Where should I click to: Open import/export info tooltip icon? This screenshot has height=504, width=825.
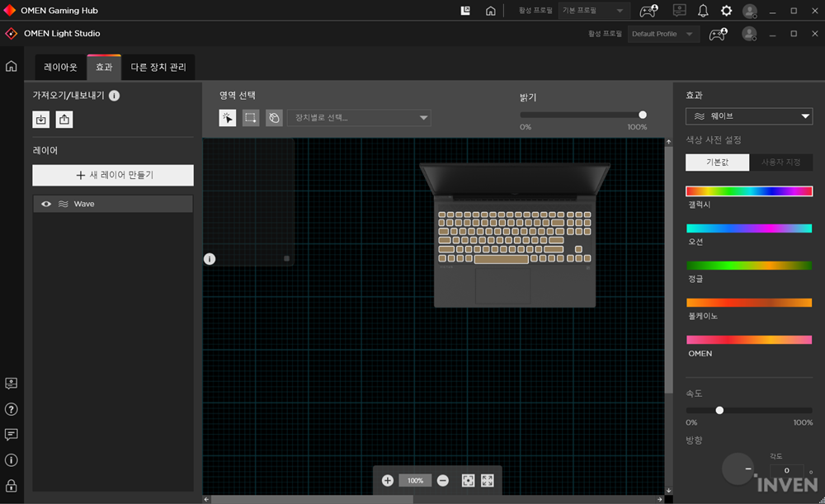tap(114, 96)
